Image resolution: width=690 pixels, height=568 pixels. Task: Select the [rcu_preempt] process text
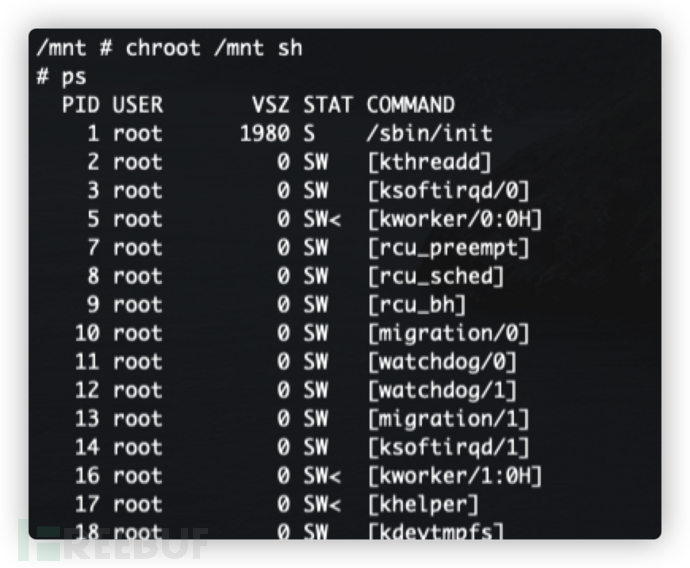pos(448,248)
